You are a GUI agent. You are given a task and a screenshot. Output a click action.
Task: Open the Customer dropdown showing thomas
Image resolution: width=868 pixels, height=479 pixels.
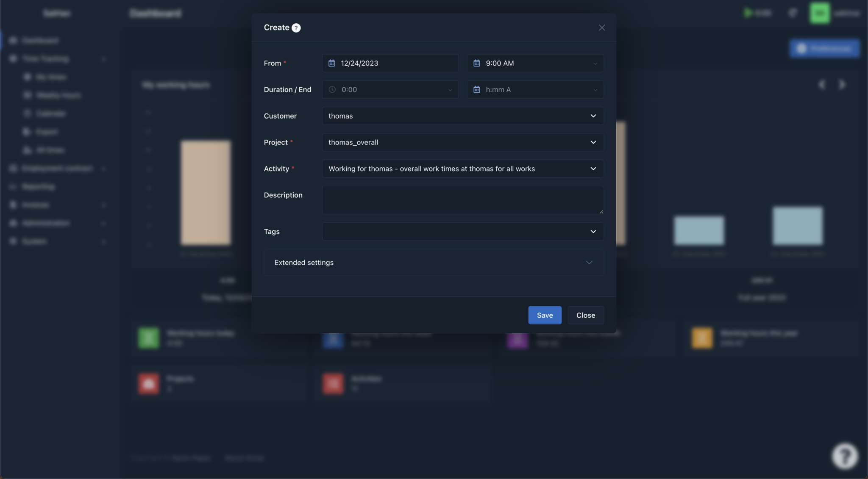(462, 116)
